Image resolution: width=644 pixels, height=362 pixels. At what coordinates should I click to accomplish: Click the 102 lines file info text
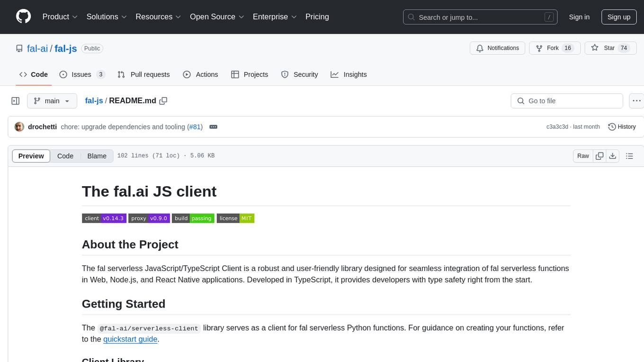166,156
